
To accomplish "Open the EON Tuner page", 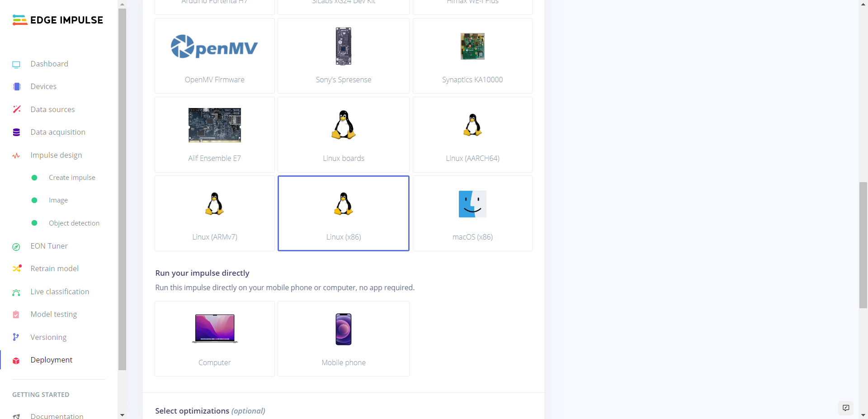I will 49,246.
